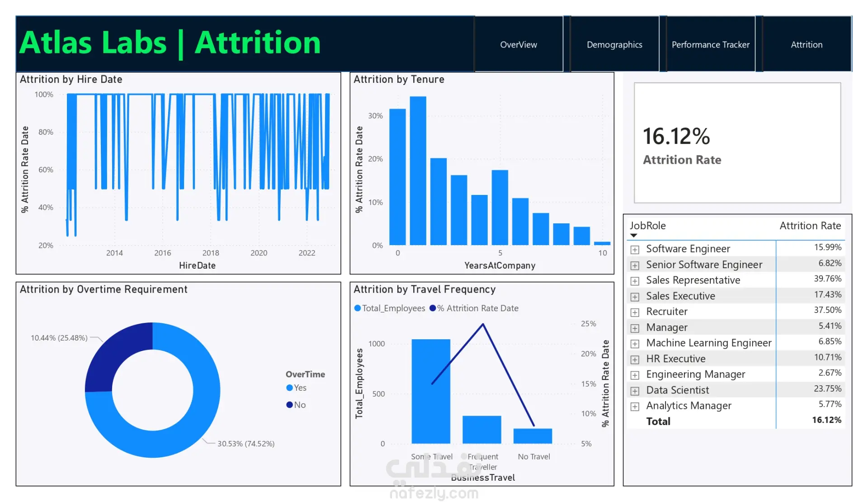Go to Performance Tracker page
Viewport: 868px width, 502px height.
(x=711, y=44)
